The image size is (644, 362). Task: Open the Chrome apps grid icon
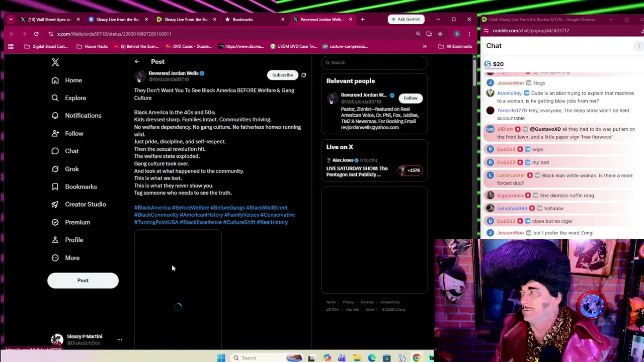(11, 46)
